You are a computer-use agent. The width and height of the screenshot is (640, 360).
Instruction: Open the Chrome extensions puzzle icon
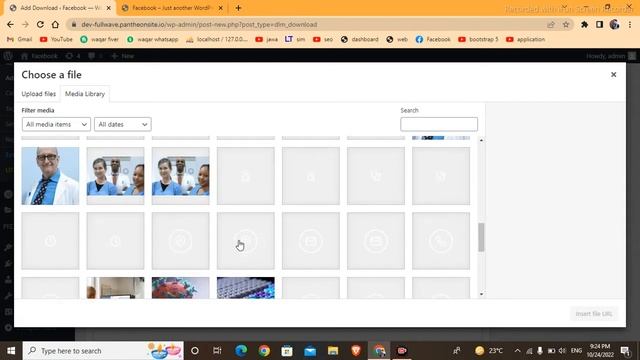[584, 24]
